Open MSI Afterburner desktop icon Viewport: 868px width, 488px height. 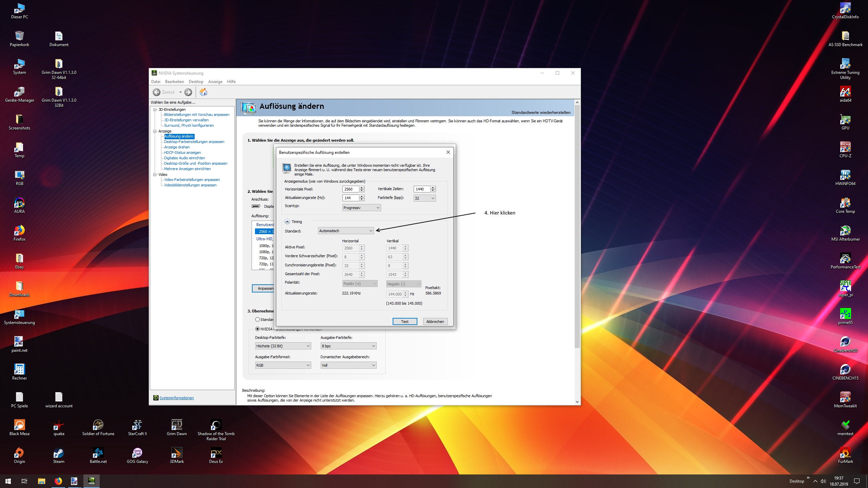point(845,231)
